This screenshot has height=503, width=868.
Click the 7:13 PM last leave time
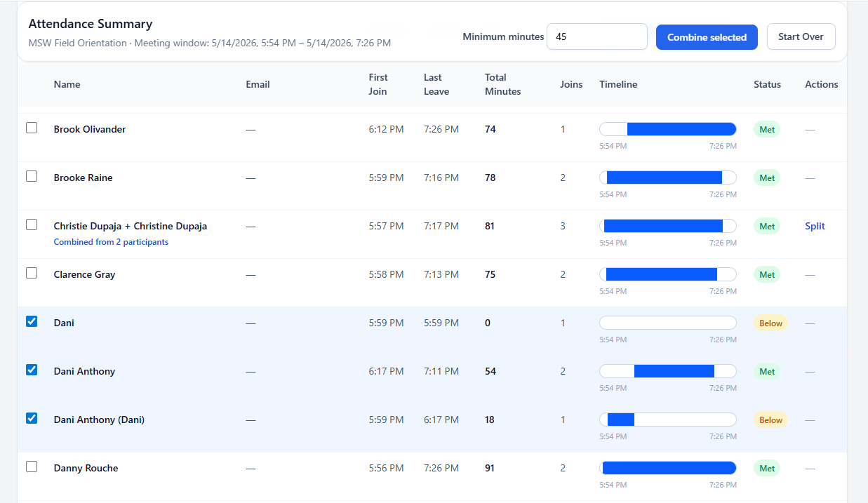(x=441, y=274)
